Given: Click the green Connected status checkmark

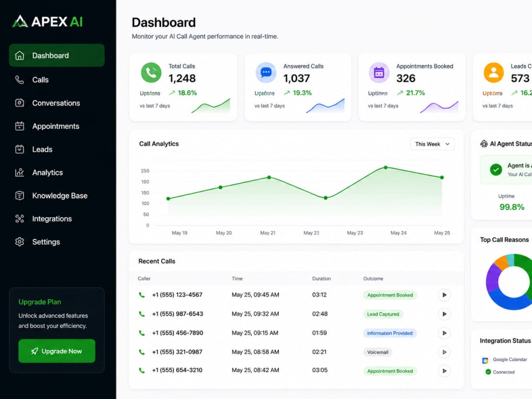Looking at the screenshot, I should tap(488, 372).
